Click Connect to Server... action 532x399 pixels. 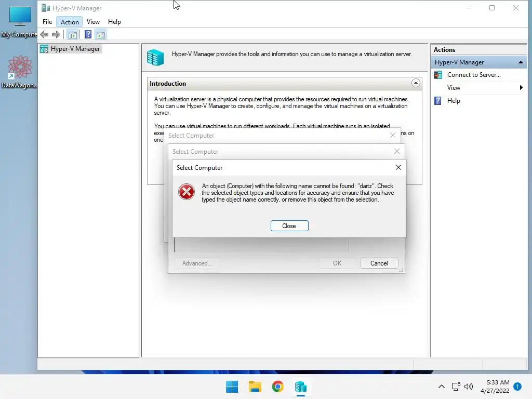[x=474, y=75]
